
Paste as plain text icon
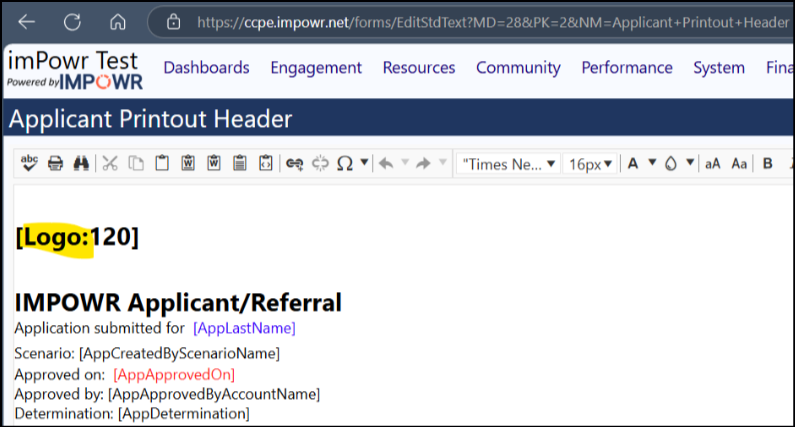coord(240,163)
